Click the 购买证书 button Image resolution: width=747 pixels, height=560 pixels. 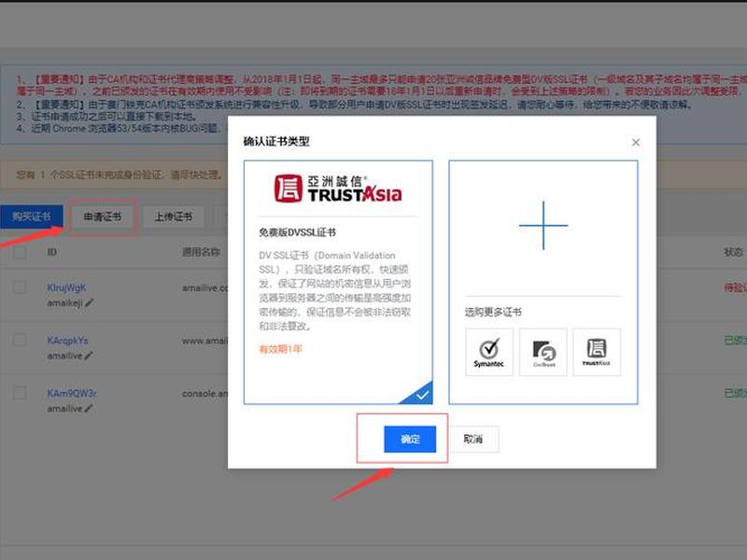click(x=32, y=217)
